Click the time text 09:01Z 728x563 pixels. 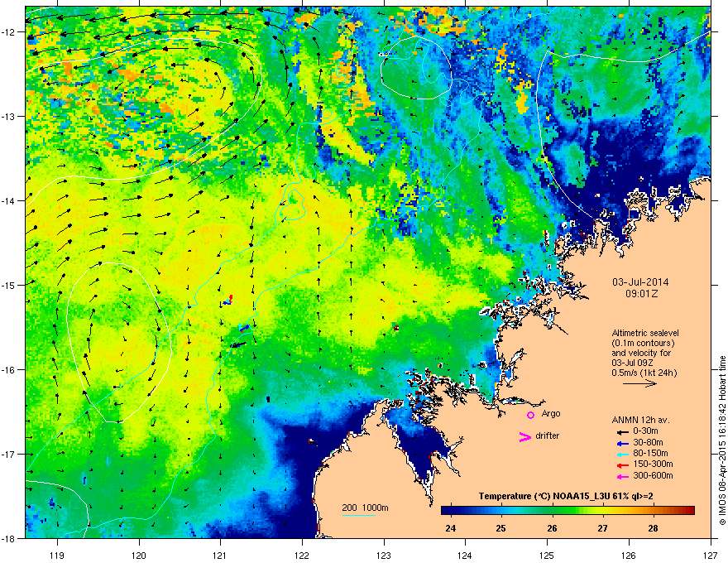[x=641, y=294]
